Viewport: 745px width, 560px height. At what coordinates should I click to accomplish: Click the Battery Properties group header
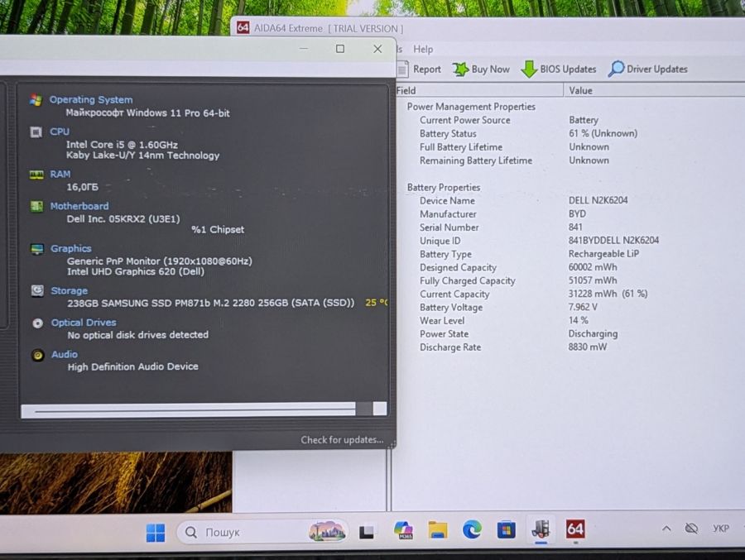(x=444, y=187)
